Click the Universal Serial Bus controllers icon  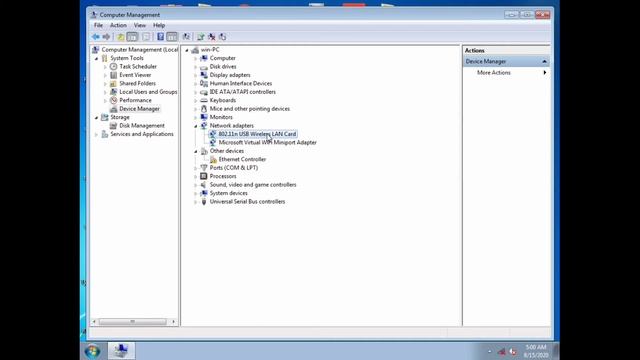(204, 202)
